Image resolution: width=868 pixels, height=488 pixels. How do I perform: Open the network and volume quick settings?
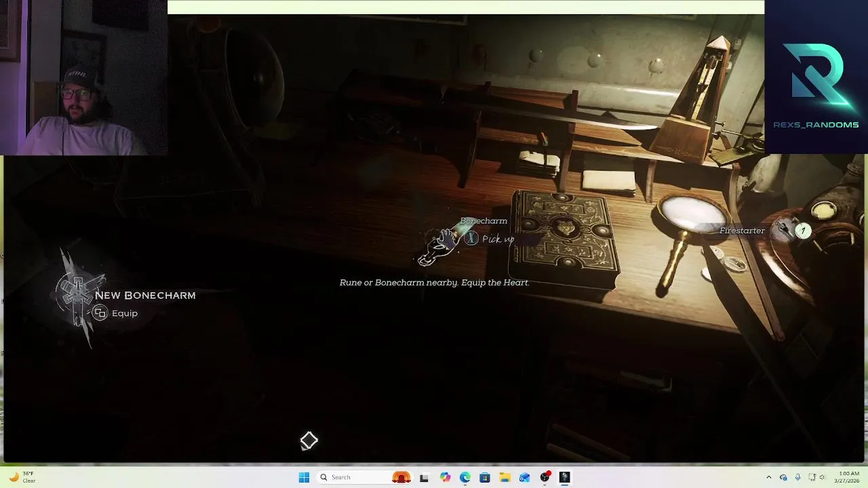pyautogui.click(x=817, y=477)
